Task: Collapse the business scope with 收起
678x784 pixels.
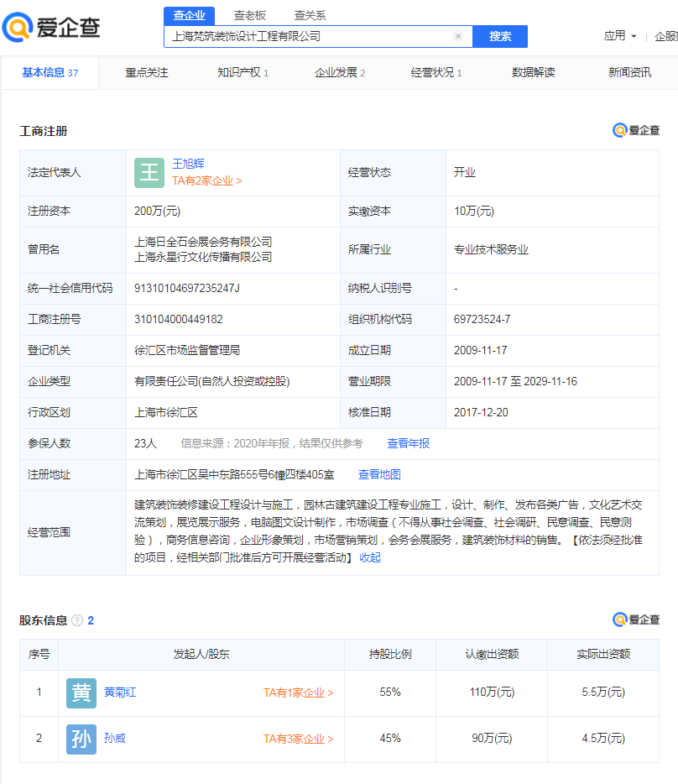Action: (x=370, y=557)
